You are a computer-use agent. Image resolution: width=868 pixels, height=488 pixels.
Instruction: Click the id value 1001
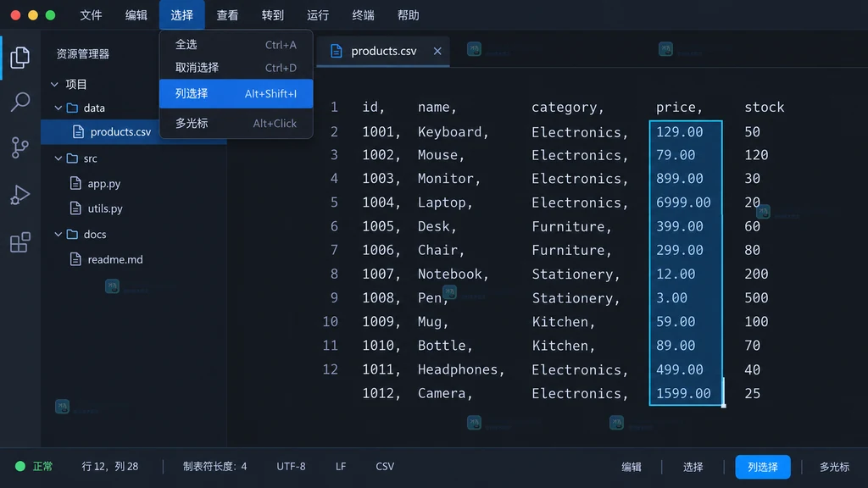coord(381,131)
